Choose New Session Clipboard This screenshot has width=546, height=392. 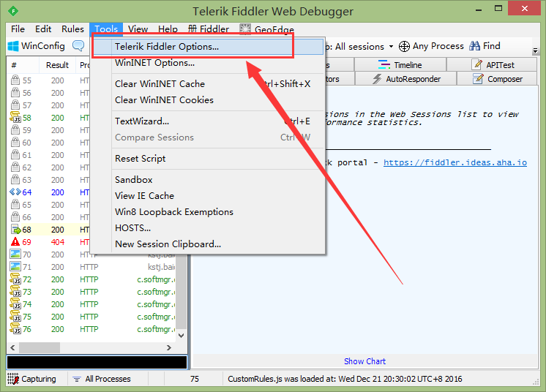pos(209,244)
